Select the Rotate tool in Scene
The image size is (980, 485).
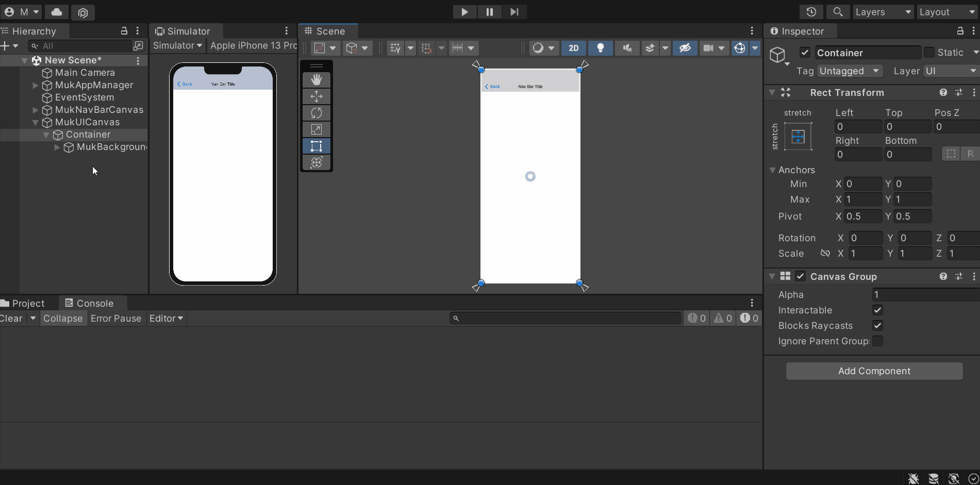pos(317,113)
